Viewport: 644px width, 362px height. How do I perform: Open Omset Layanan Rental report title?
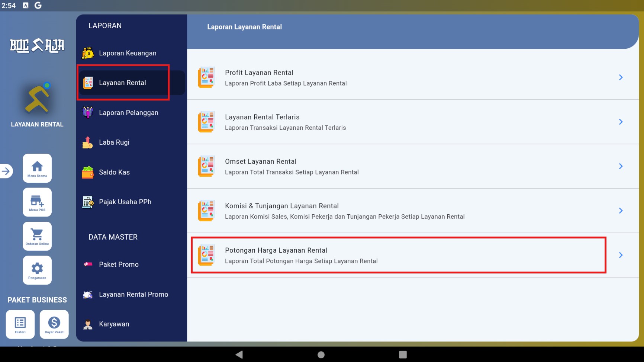coord(261,161)
